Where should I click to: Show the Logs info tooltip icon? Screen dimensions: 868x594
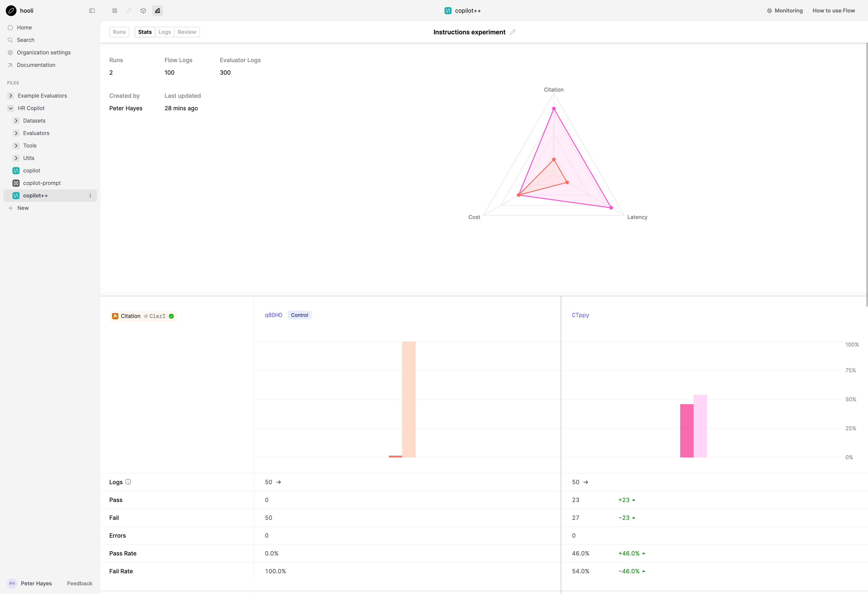(x=128, y=482)
